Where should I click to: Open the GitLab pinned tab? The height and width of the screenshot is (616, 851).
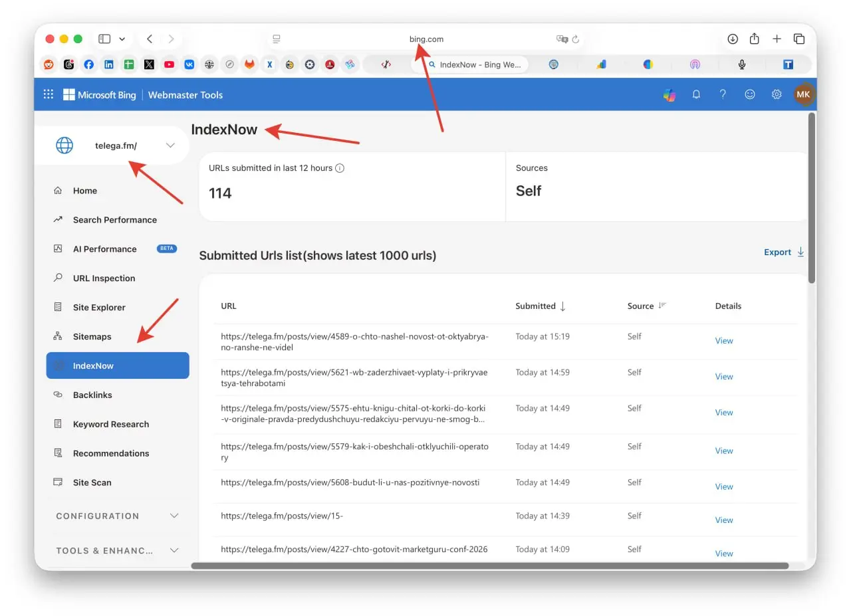pos(249,64)
